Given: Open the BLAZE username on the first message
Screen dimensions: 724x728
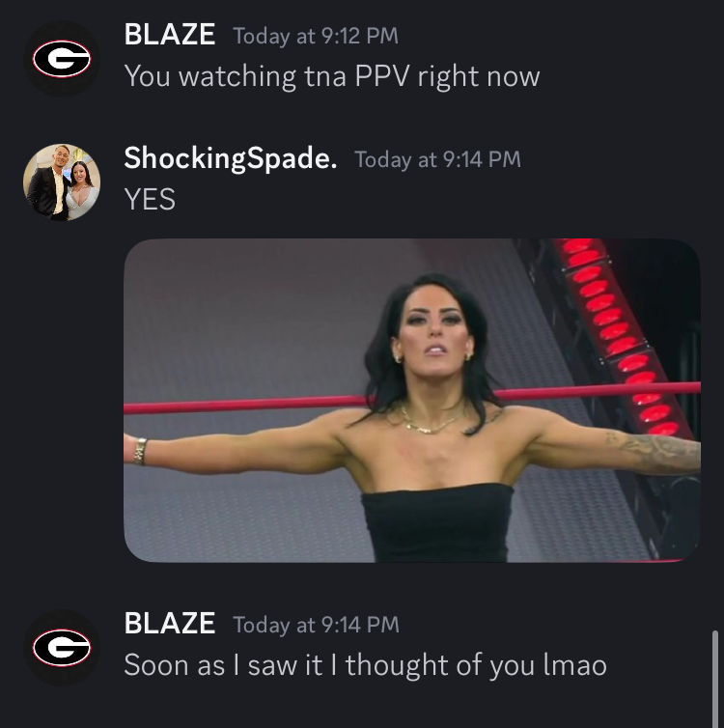Looking at the screenshot, I should coord(169,35).
